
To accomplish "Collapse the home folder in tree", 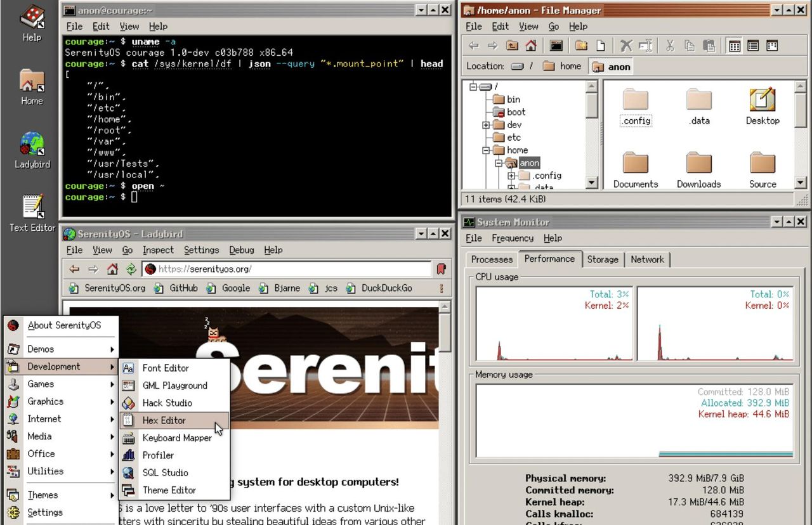I will tap(486, 150).
